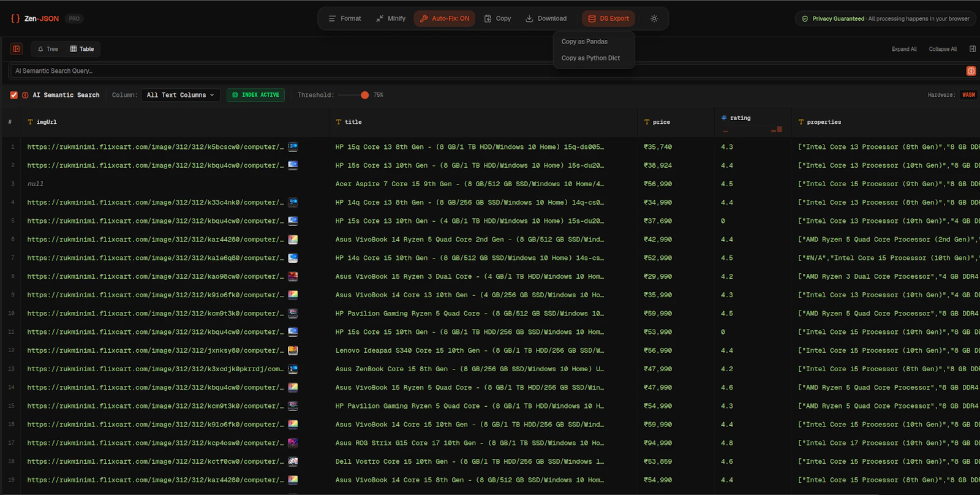Screen dimensions: 980x495
Task: Click price cell ₹52,990
Action: [658, 258]
